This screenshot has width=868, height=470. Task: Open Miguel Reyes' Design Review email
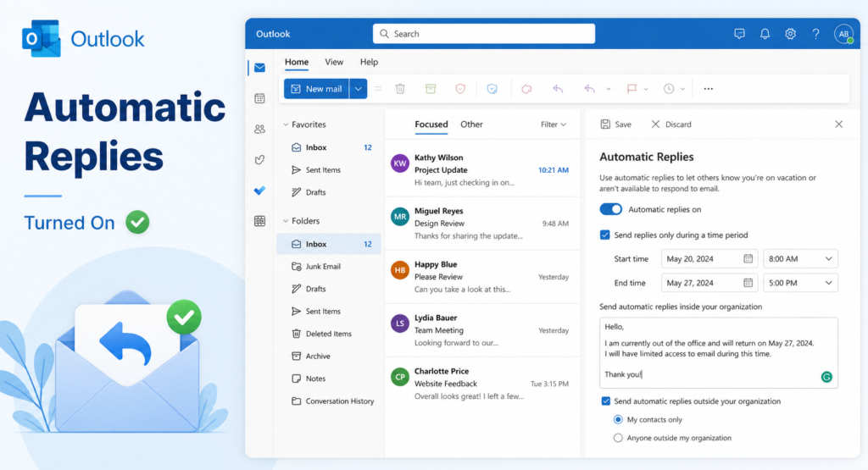pyautogui.click(x=482, y=224)
